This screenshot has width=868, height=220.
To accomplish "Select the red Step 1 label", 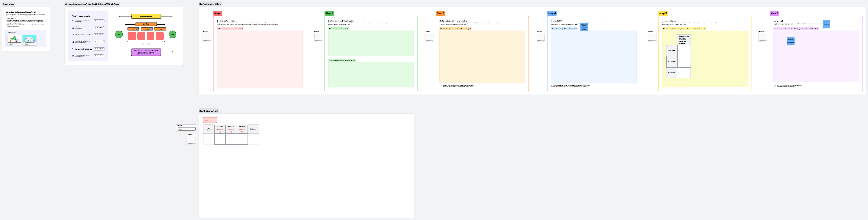I will (217, 13).
